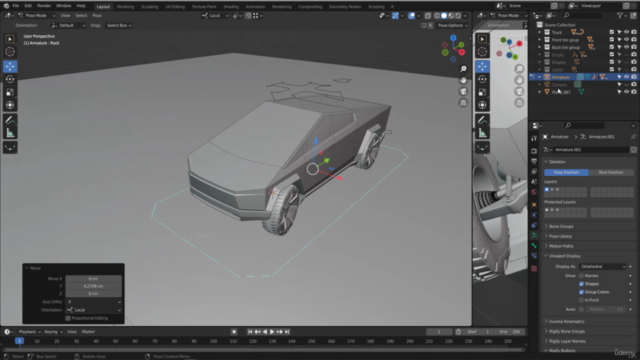This screenshot has width=640, height=360.
Task: Open the Tool properties tab icon
Action: 534,139
